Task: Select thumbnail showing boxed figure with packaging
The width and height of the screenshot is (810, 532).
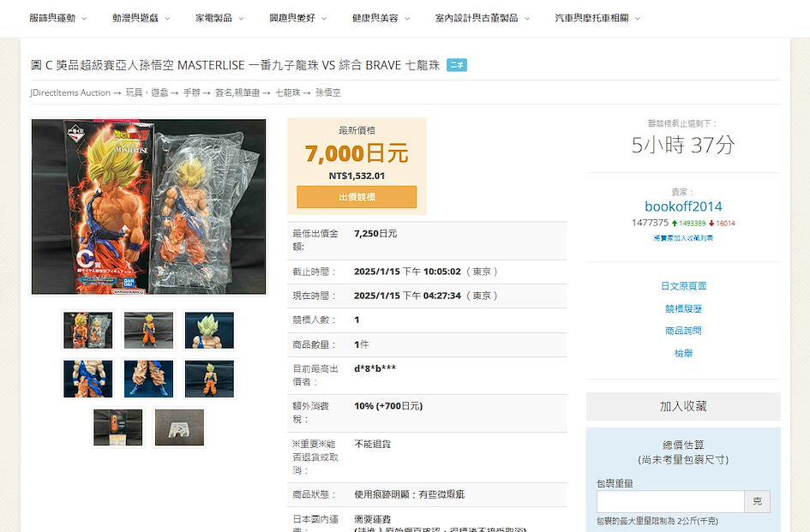Action: click(87, 331)
